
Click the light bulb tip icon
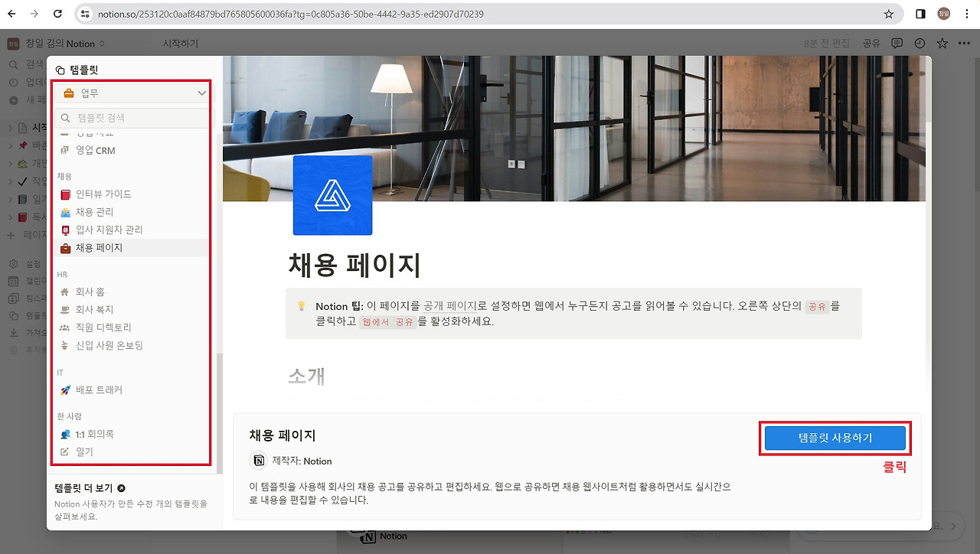(x=302, y=306)
